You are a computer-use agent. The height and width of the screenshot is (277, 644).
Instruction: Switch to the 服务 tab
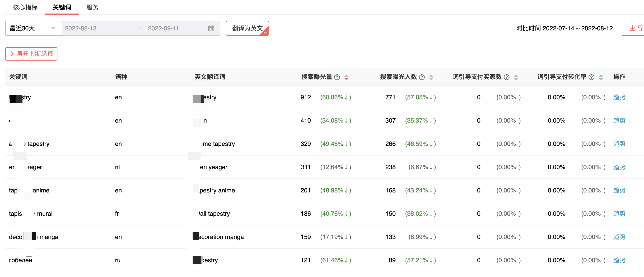tap(92, 8)
